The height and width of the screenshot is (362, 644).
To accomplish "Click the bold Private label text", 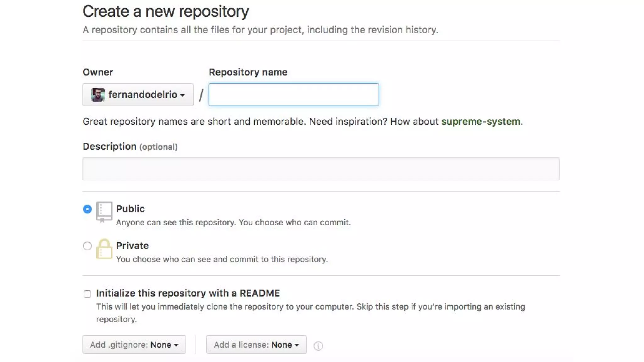I will [x=132, y=246].
